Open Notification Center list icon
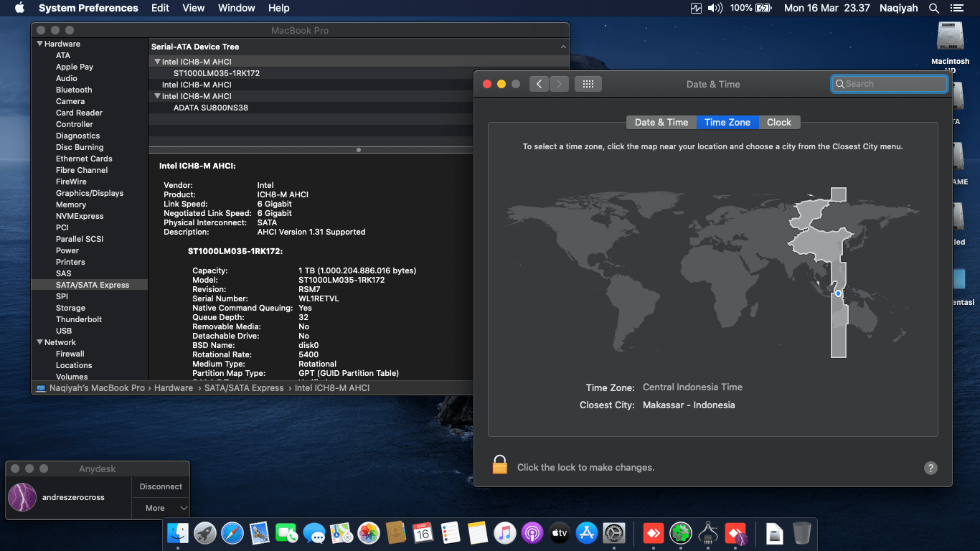 click(x=956, y=8)
